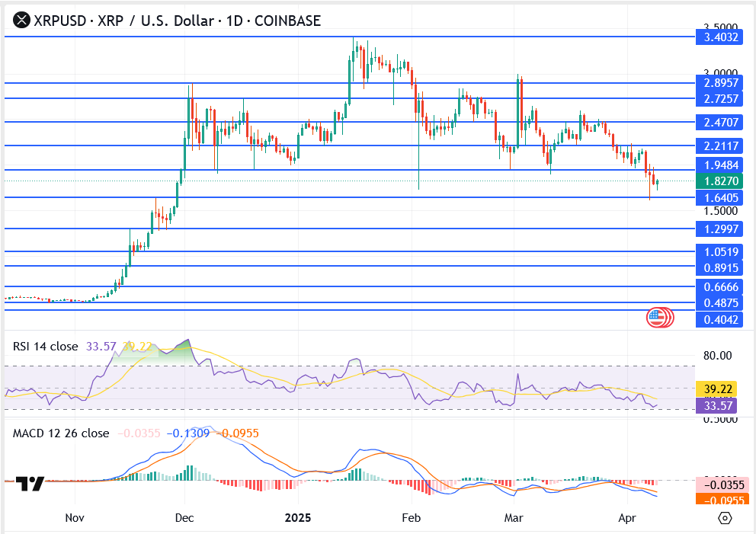Open the TradingView logo link
Viewport: 756px width, 534px height.
click(x=30, y=484)
